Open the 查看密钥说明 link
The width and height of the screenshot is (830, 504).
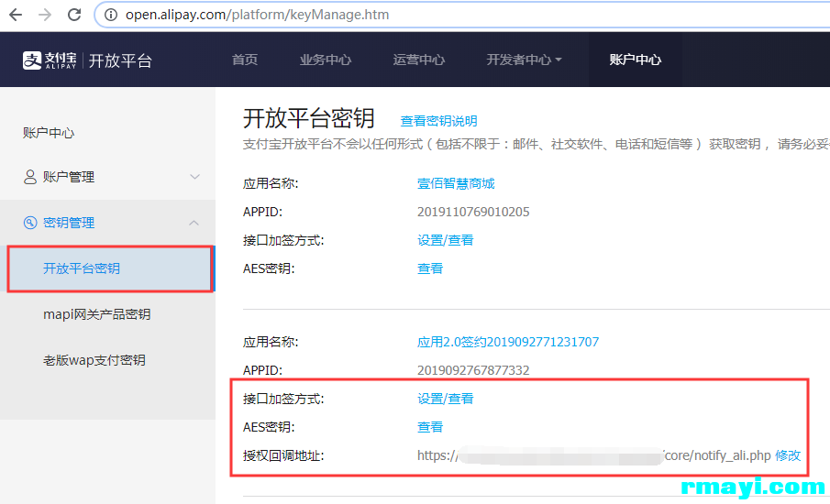pos(438,121)
